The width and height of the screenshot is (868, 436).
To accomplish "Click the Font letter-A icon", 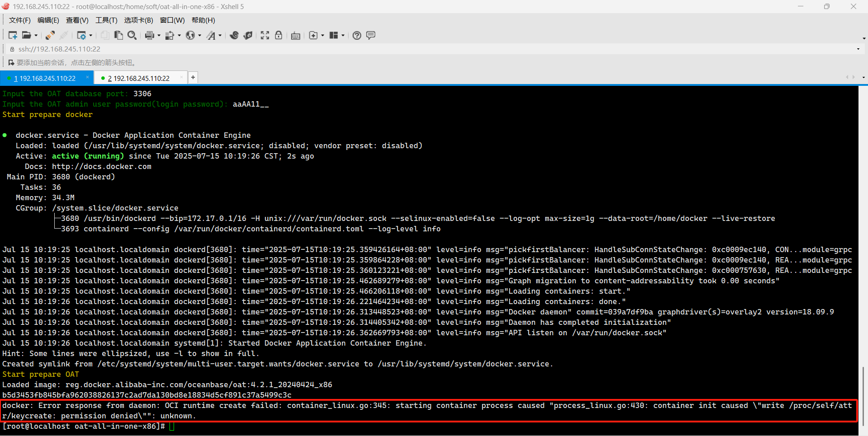I will pyautogui.click(x=211, y=35).
